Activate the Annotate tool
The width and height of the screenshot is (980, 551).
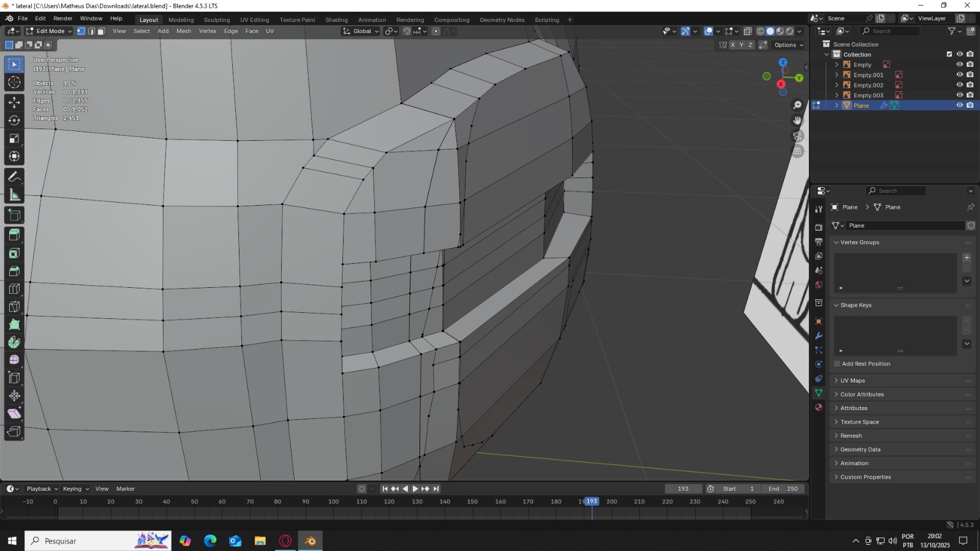click(x=14, y=177)
